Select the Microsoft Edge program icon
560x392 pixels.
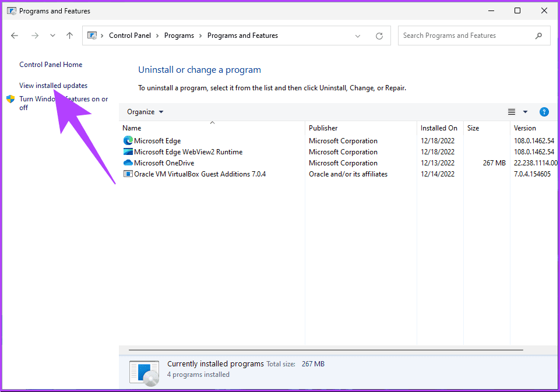coord(127,140)
